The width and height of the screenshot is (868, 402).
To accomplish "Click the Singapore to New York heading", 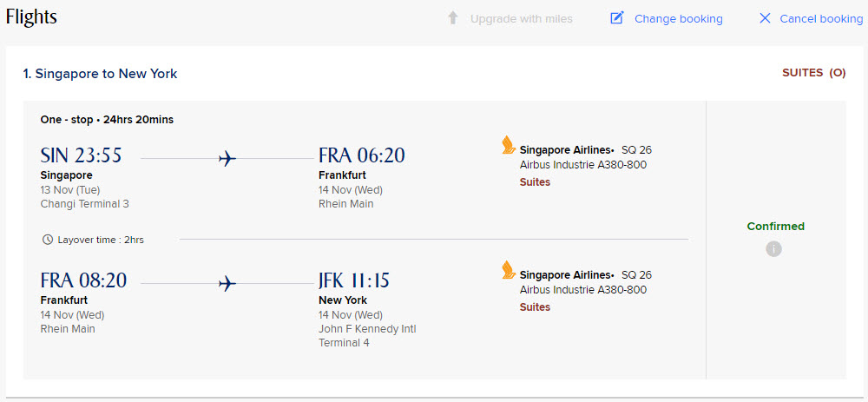I will [x=101, y=74].
